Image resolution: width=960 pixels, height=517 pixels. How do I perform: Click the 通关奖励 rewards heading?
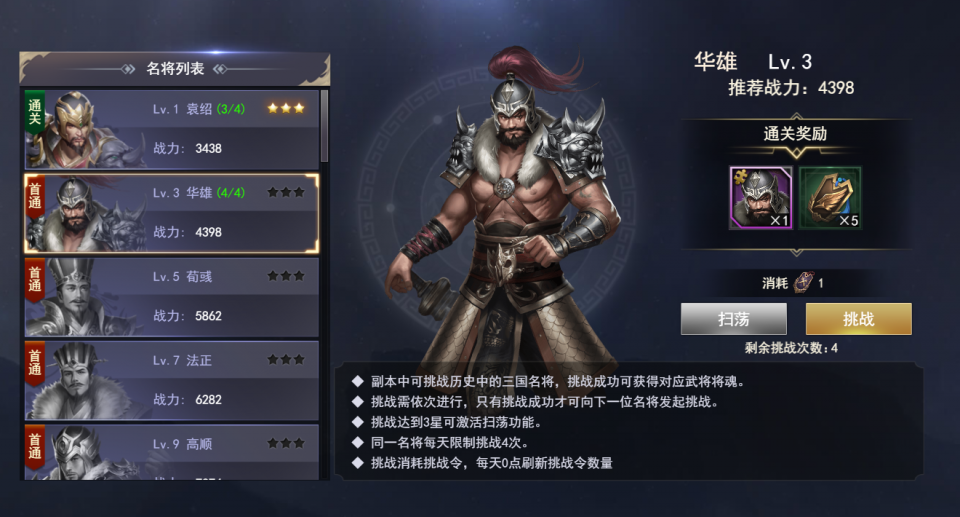pos(795,134)
